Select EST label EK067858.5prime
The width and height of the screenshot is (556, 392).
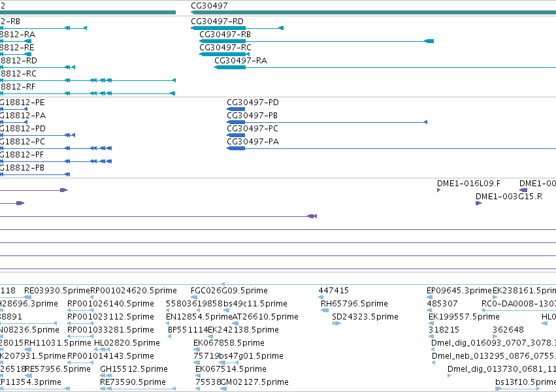[229, 343]
